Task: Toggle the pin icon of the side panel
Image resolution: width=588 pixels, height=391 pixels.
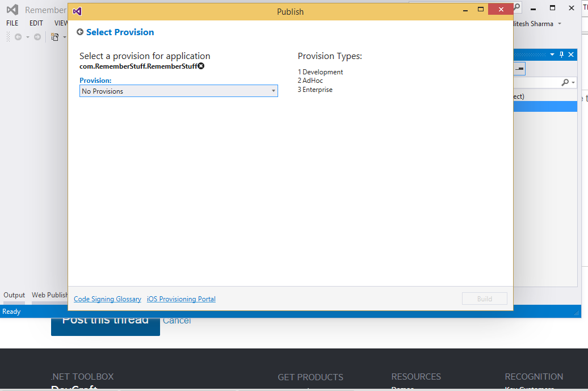Action: tap(561, 54)
